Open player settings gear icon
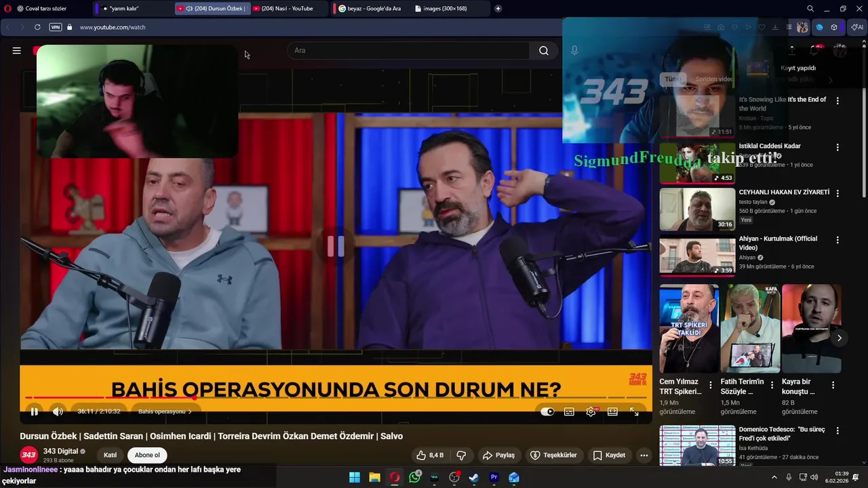868x488 pixels. point(591,411)
